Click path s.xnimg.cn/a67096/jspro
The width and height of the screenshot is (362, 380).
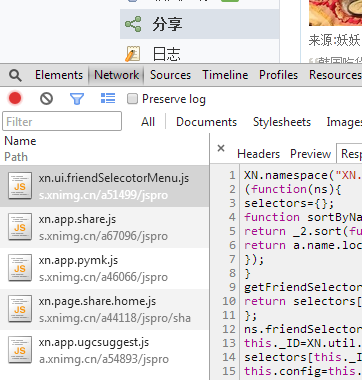(103, 236)
